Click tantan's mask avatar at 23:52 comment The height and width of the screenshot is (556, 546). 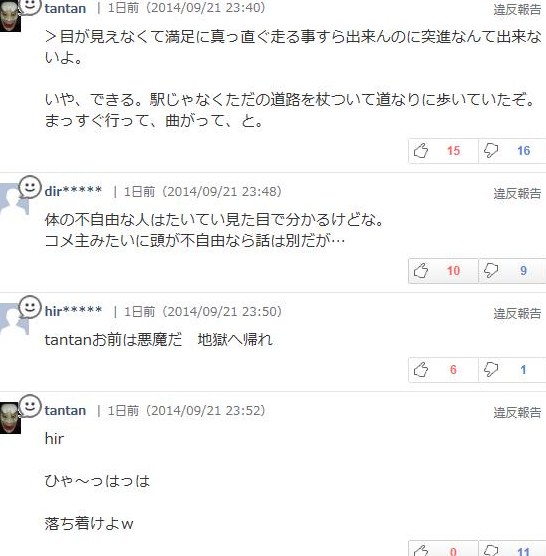[10, 418]
